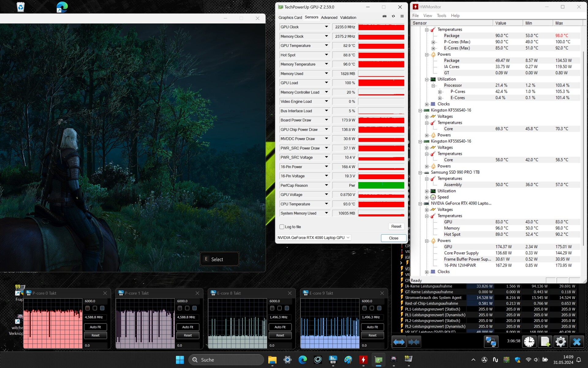The height and width of the screenshot is (368, 588).
Task: Expand the Clocks node under Utilization
Action: click(427, 104)
